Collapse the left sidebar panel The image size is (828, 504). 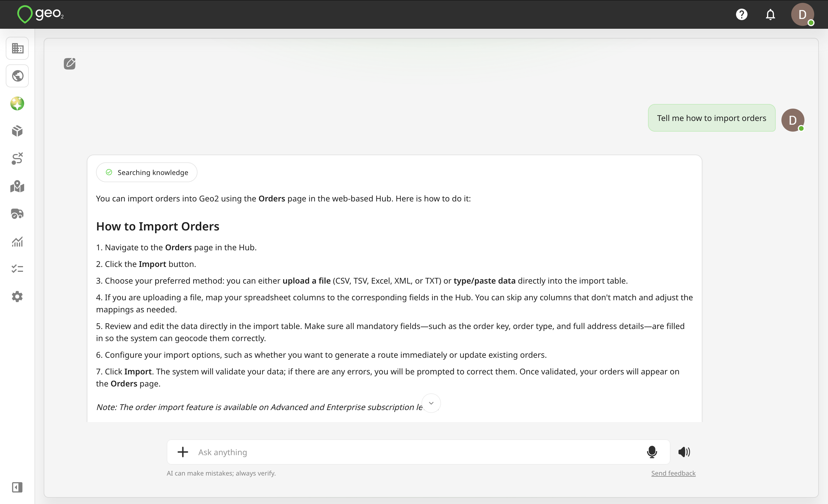(17, 487)
